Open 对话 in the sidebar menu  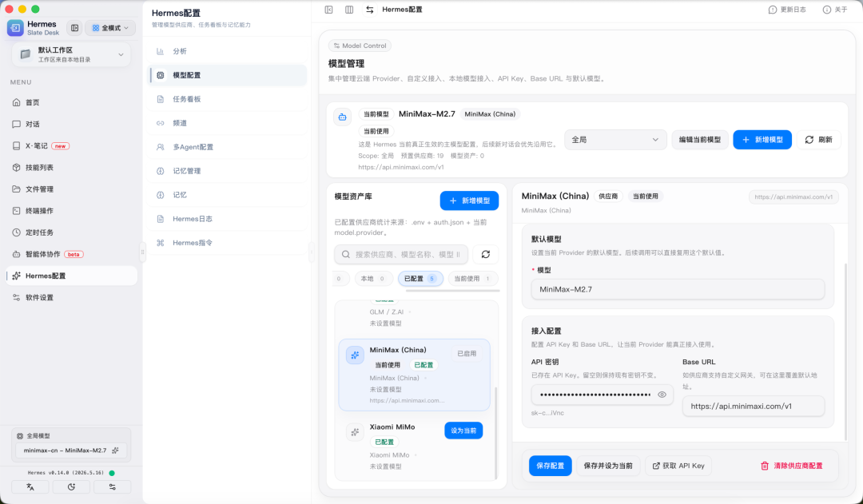click(x=71, y=125)
